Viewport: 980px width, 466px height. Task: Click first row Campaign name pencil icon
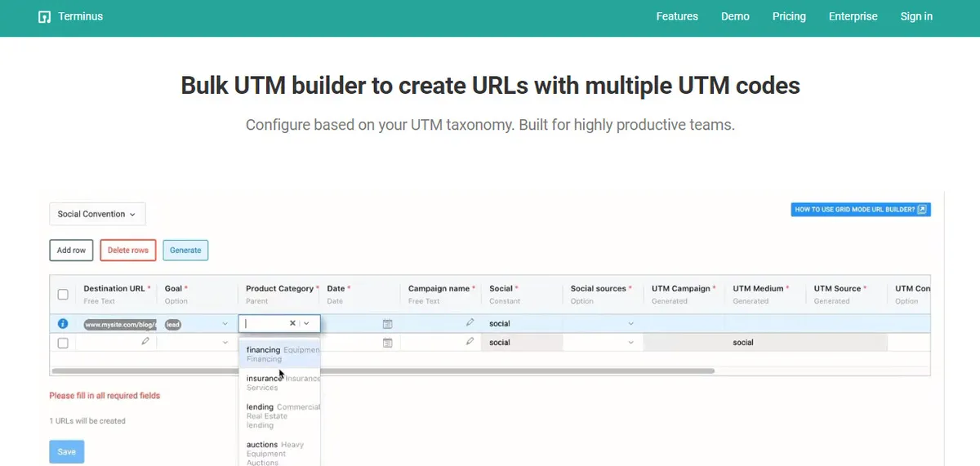(470, 323)
